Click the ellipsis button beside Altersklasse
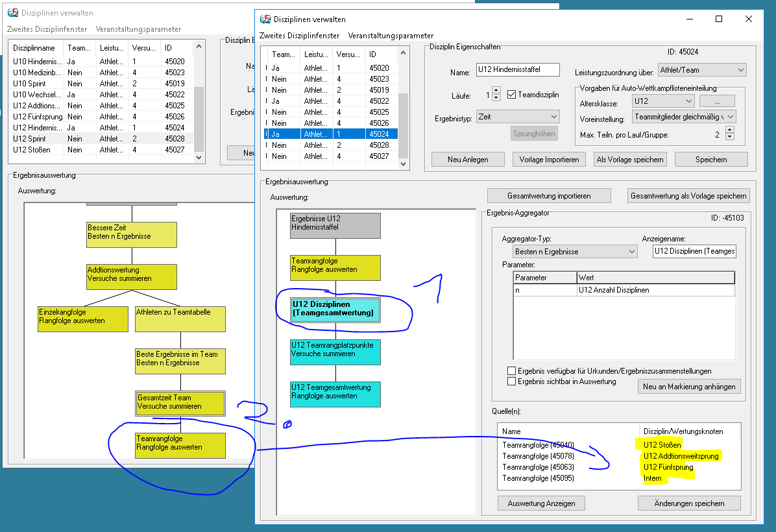776x532 pixels. pos(717,101)
